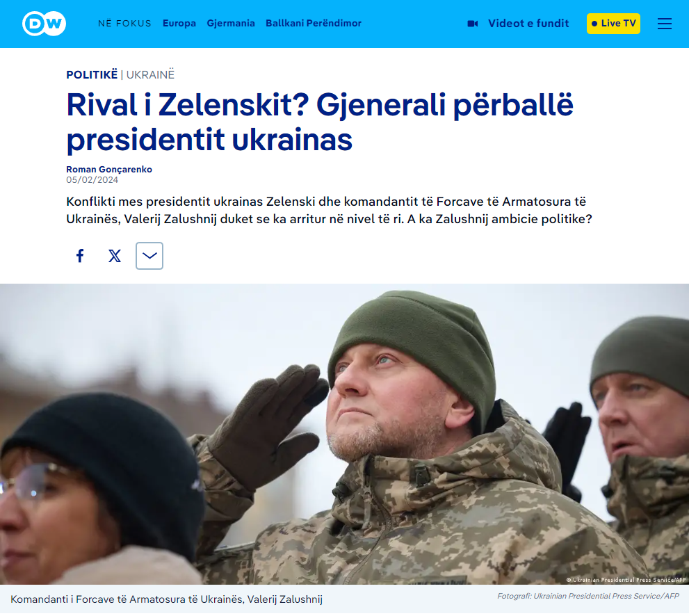The height and width of the screenshot is (616, 689).
Task: Open Ballkani Perëndimor section
Action: click(314, 23)
